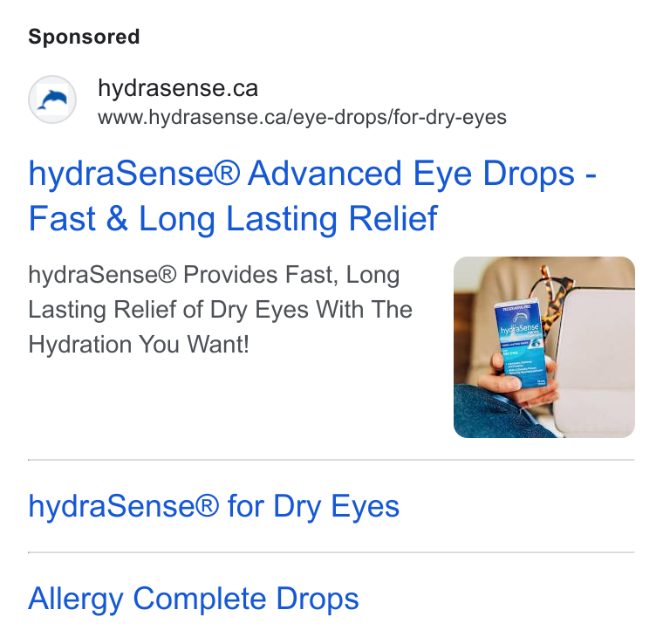Click the ® symbol in the main headline
663x644 pixels.
pyautogui.click(x=227, y=172)
